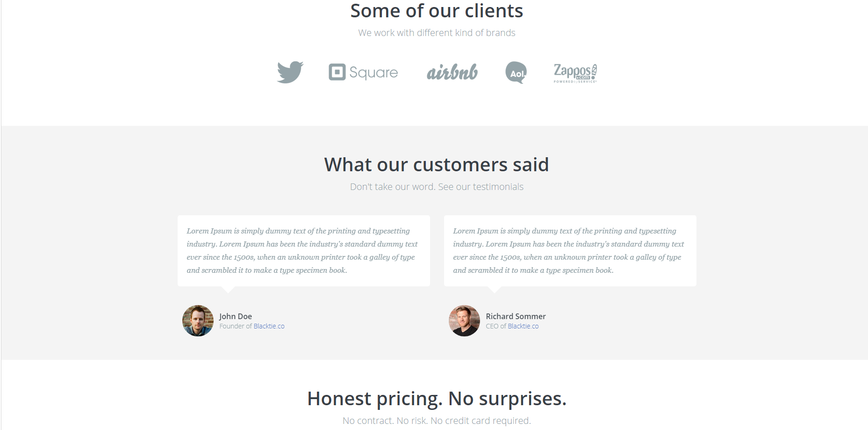Select Richard Sommer's testimonial quote box
This screenshot has width=868, height=430.
point(570,251)
